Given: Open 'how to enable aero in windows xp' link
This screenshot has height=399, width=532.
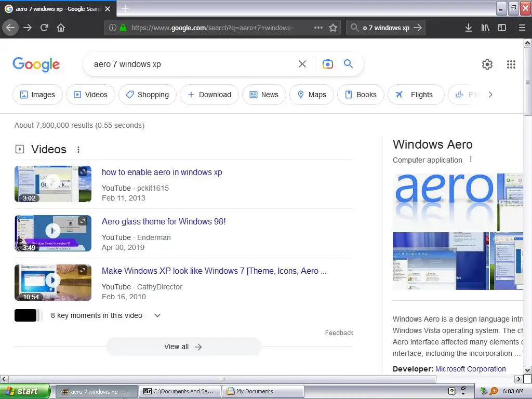Looking at the screenshot, I should 162,172.
